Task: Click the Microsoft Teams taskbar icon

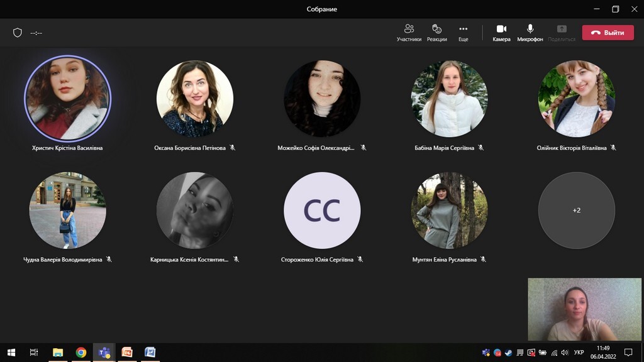Action: (104, 353)
